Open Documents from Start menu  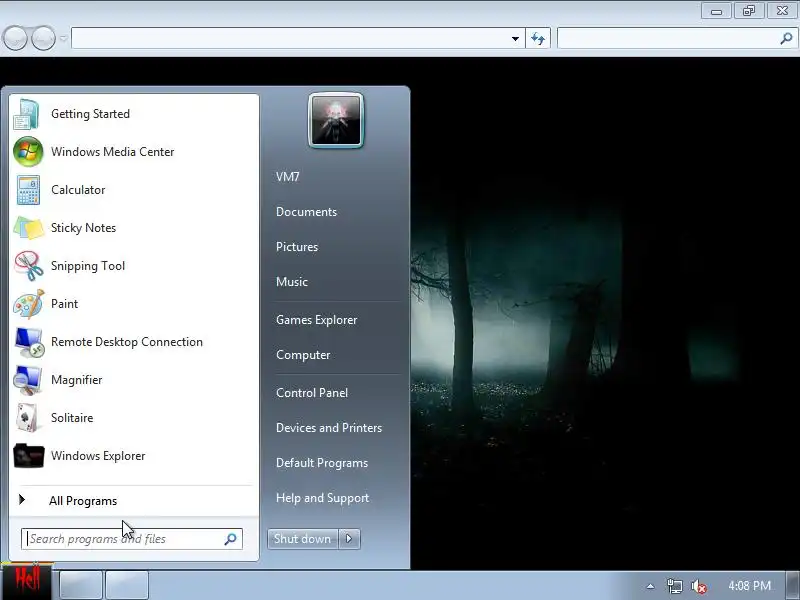(x=307, y=212)
